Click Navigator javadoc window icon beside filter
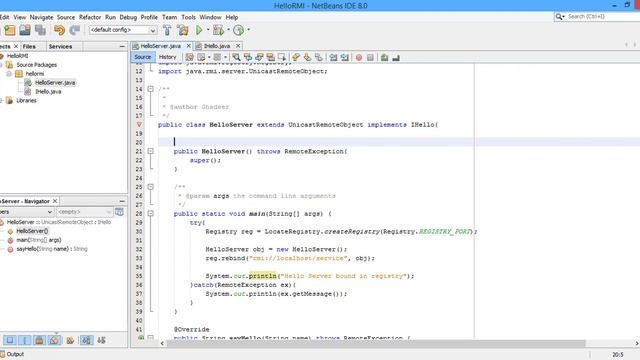Viewport: 640px width, 360px height. click(x=119, y=212)
